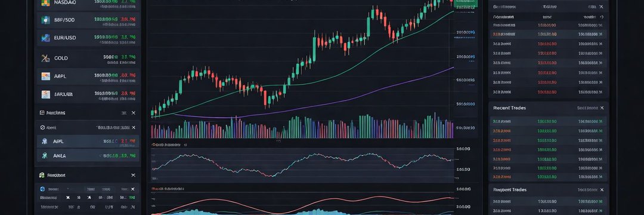Click the icon beside the AIGLA row
Screen dimensions: 644x215
pos(45,155)
